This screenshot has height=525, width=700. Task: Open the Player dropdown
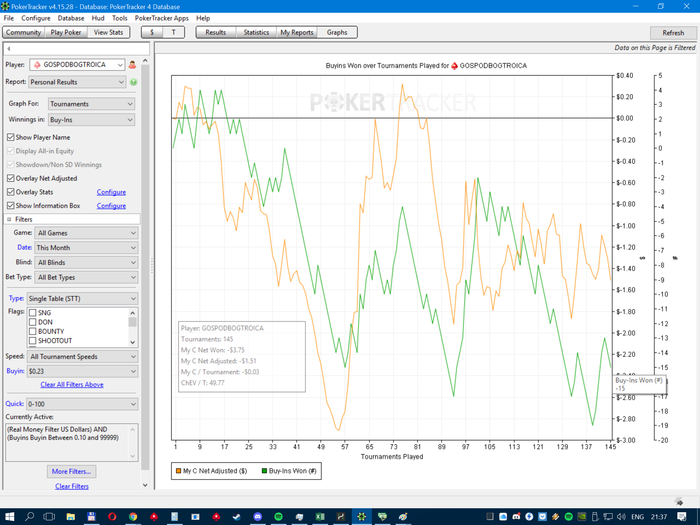click(77, 65)
